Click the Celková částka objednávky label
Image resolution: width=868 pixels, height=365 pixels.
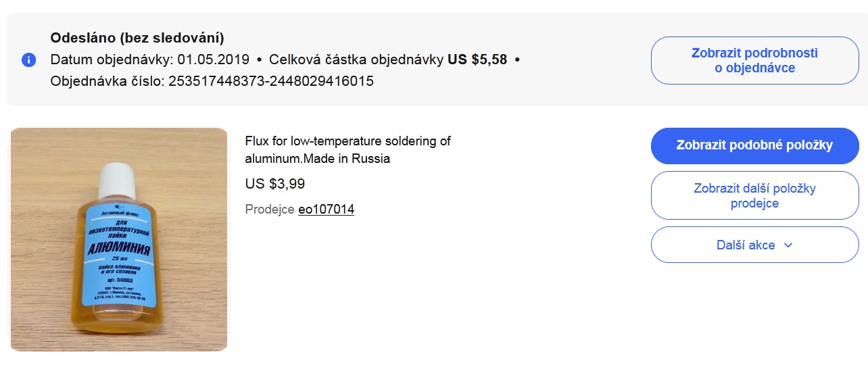(x=356, y=59)
